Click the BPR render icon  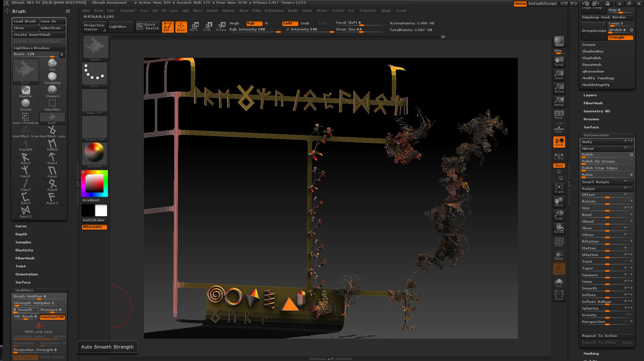[x=559, y=41]
